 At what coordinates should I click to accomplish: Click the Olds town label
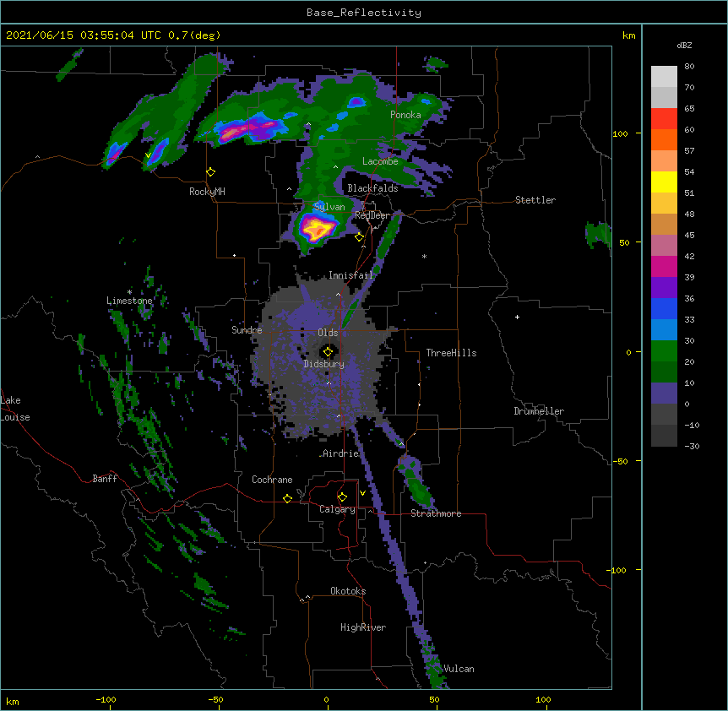[x=328, y=333]
